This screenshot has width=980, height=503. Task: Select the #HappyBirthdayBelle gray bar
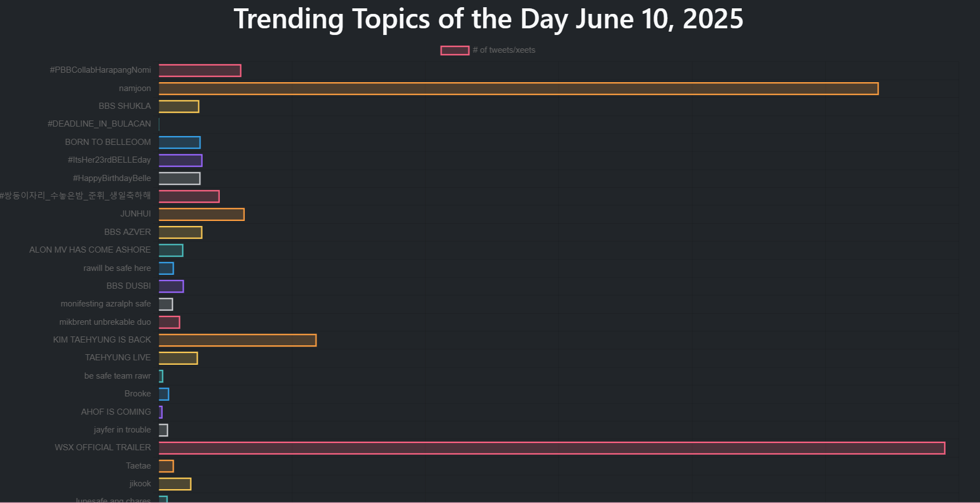click(x=179, y=178)
